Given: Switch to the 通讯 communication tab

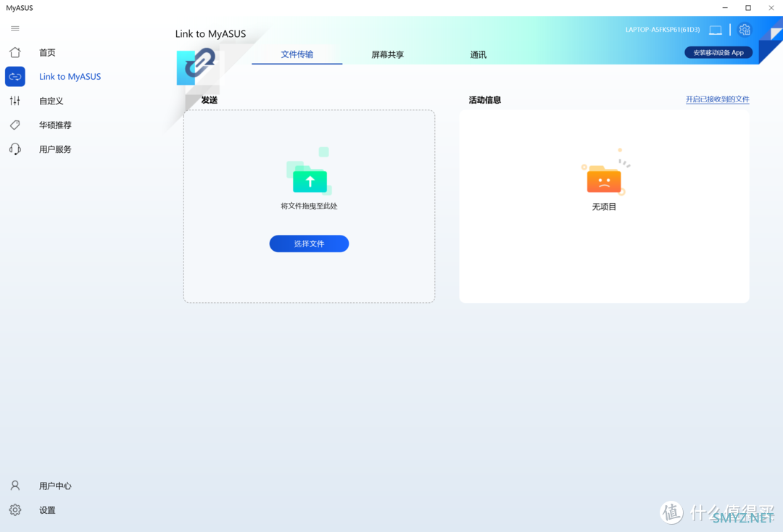Looking at the screenshot, I should pyautogui.click(x=478, y=54).
